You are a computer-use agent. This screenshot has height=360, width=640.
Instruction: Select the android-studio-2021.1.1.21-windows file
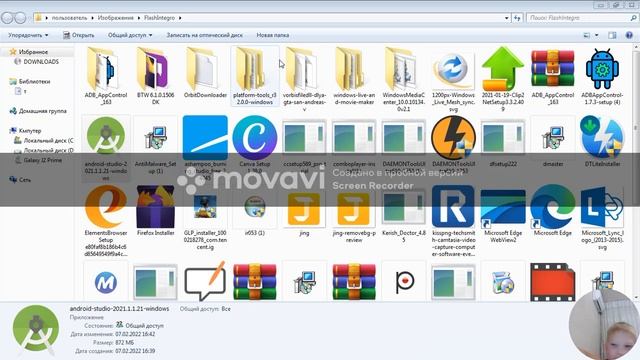pos(106,148)
